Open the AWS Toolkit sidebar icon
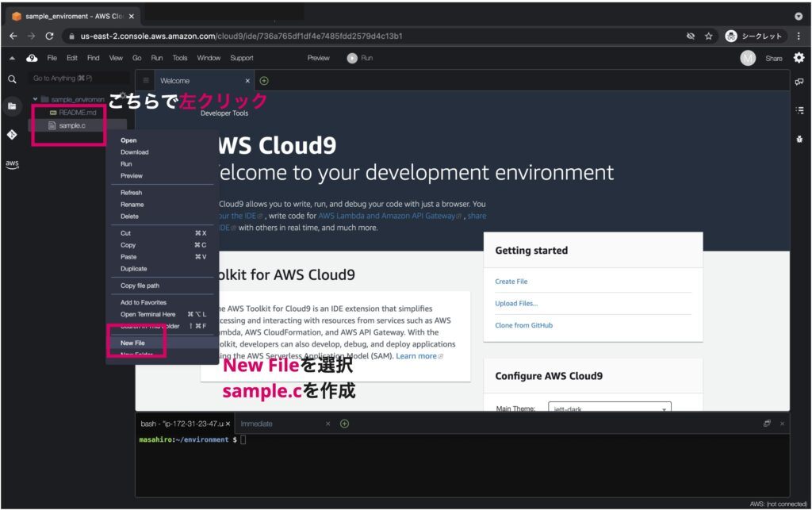 [x=12, y=164]
